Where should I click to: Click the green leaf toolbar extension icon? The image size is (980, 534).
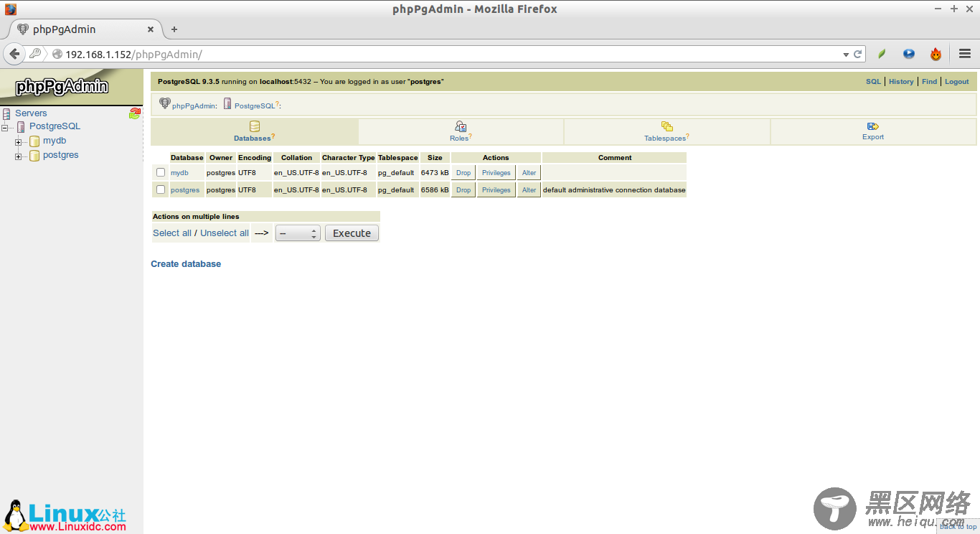coord(882,54)
